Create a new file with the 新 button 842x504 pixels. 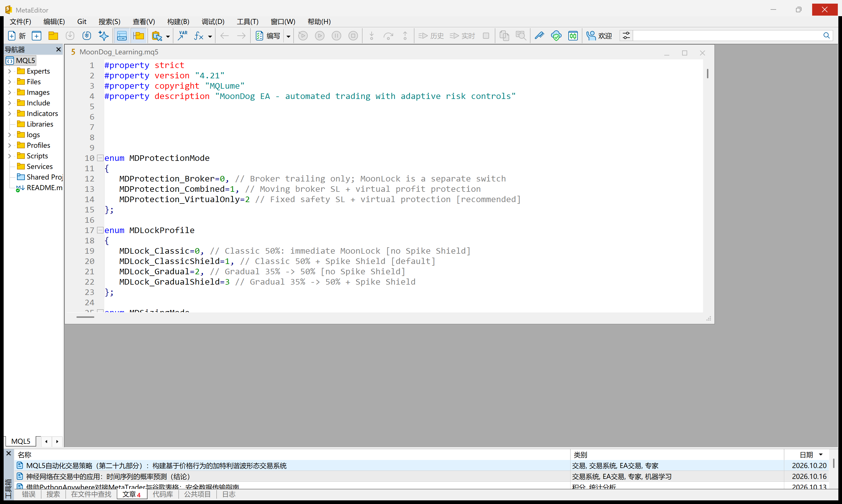point(17,36)
